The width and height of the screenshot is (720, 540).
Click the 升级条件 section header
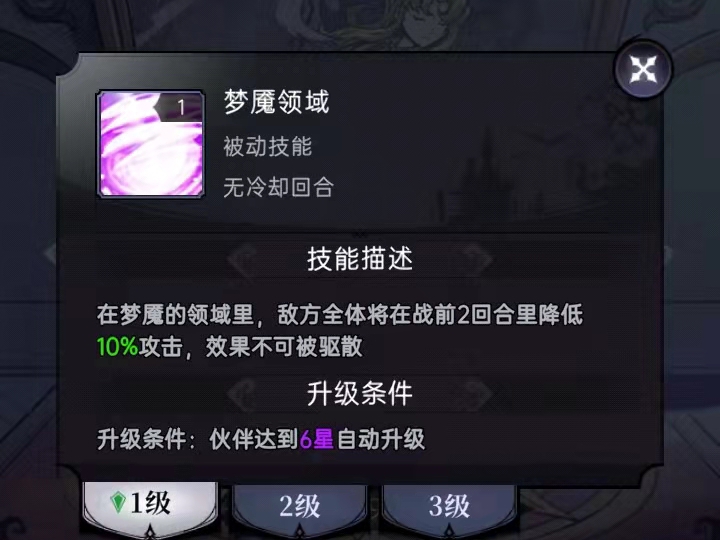coord(360,394)
